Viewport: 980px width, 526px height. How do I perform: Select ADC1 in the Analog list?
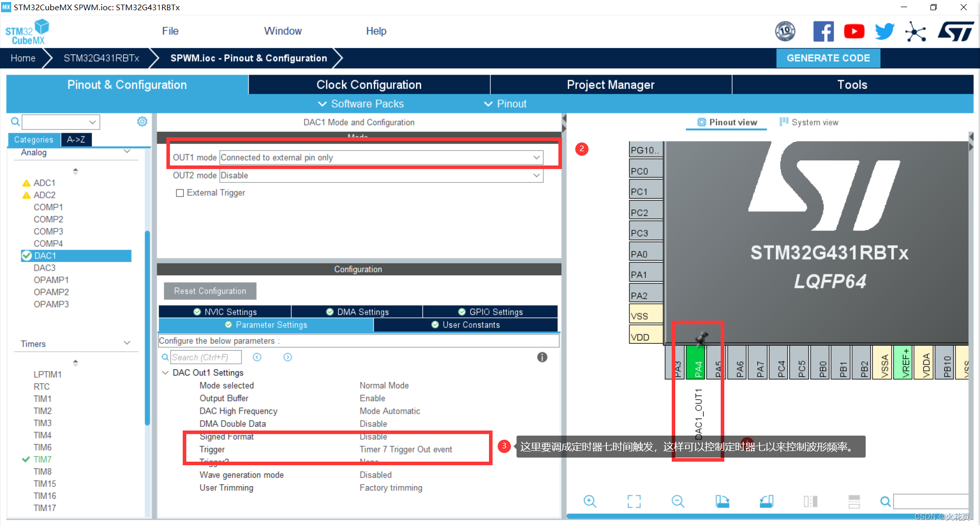[44, 183]
